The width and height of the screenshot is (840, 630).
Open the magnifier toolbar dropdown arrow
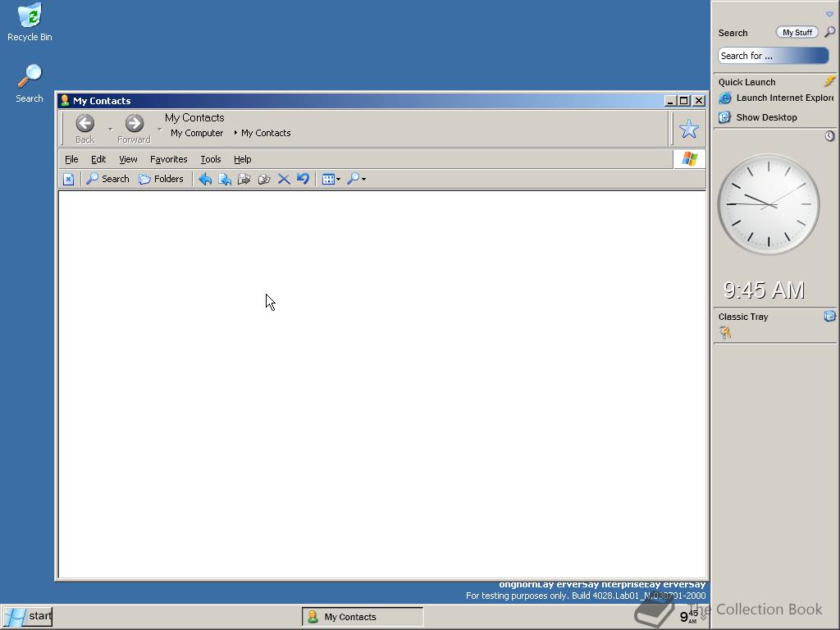[363, 180]
